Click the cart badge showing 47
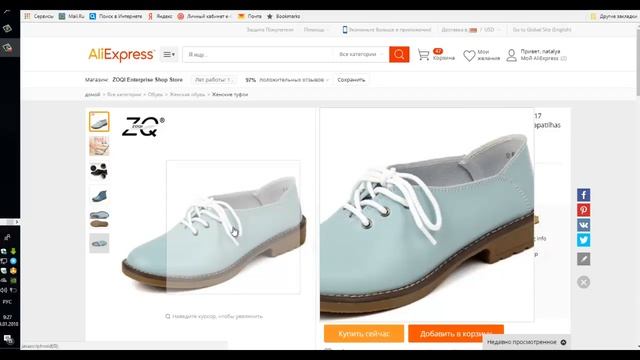This screenshot has height=360, width=640. pos(438,51)
